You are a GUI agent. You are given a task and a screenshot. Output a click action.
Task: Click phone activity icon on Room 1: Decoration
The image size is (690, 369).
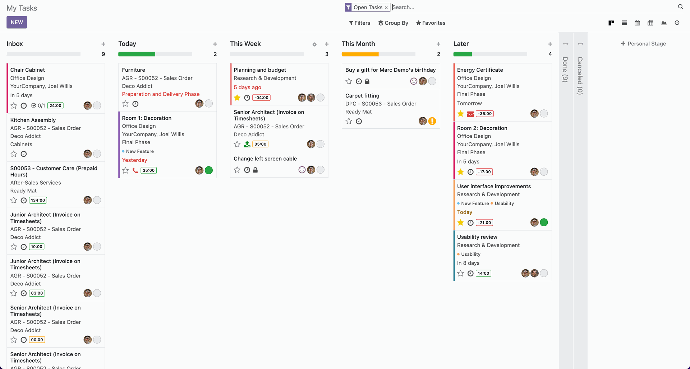(x=135, y=170)
